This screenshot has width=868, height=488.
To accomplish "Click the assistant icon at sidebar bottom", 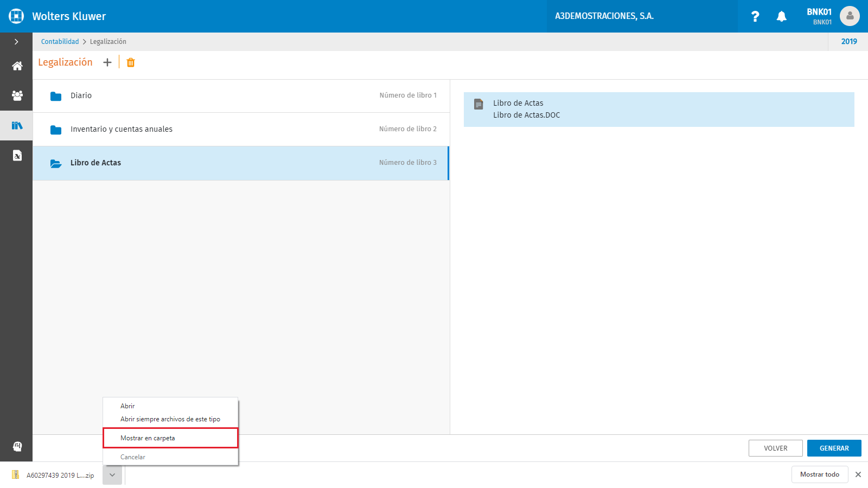I will coord(17,446).
